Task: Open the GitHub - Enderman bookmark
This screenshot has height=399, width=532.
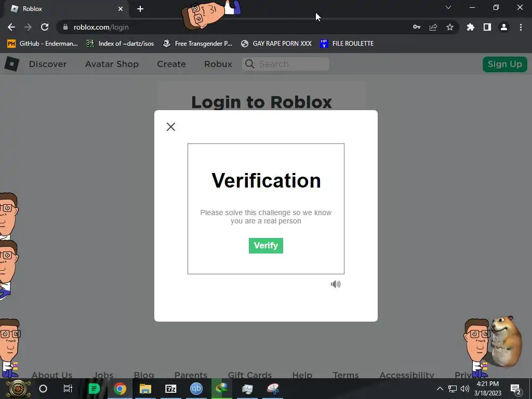Action: (43, 44)
